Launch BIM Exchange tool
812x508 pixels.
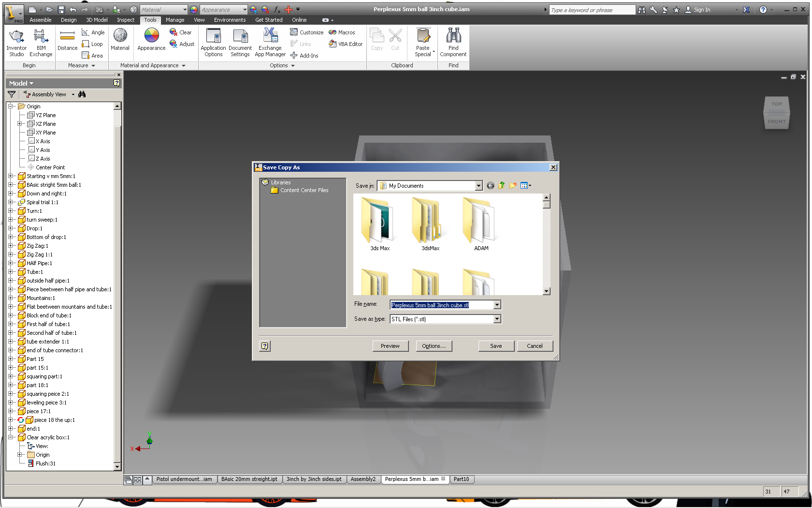pos(41,43)
